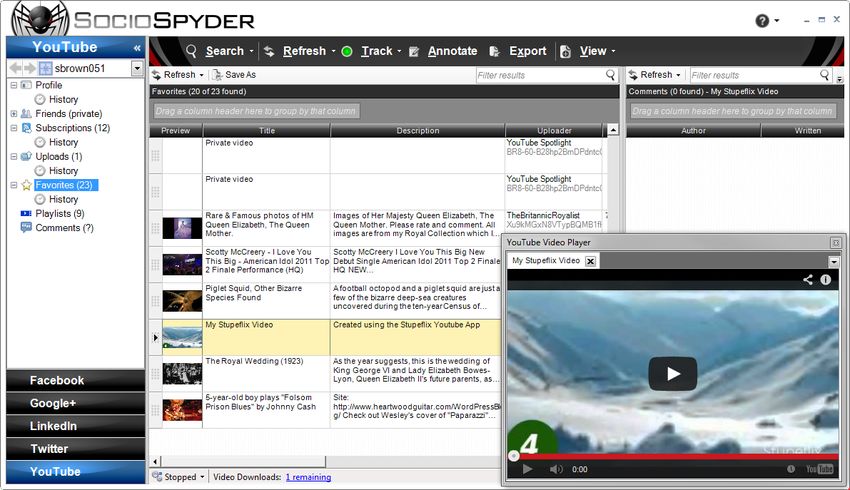850x490 pixels.
Task: Open the help question mark icon
Action: (x=762, y=21)
